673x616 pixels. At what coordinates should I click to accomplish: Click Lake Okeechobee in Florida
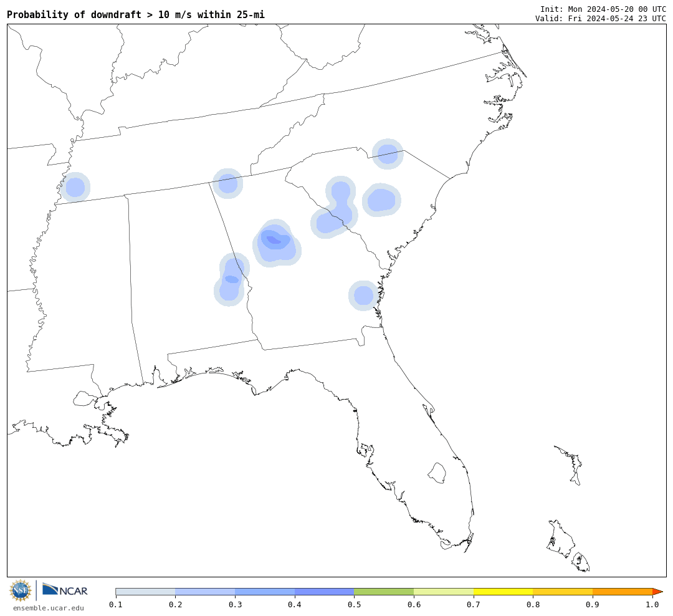click(x=437, y=473)
